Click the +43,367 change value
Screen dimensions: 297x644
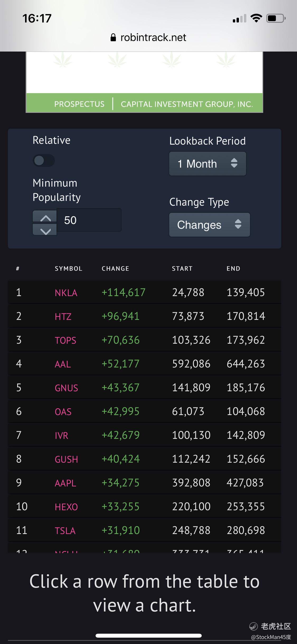point(121,388)
